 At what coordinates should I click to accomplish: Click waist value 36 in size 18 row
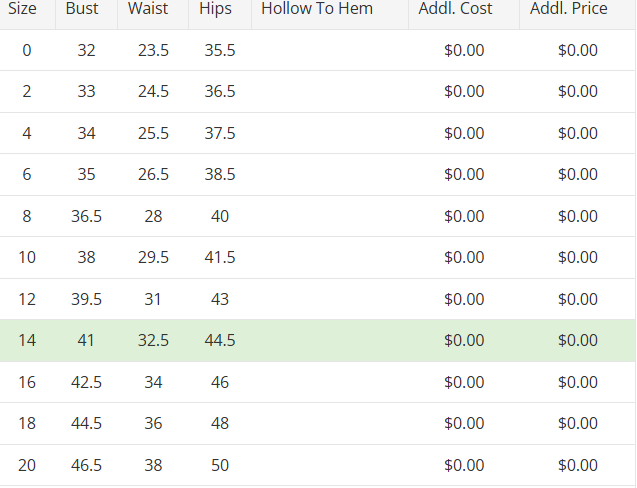153,423
